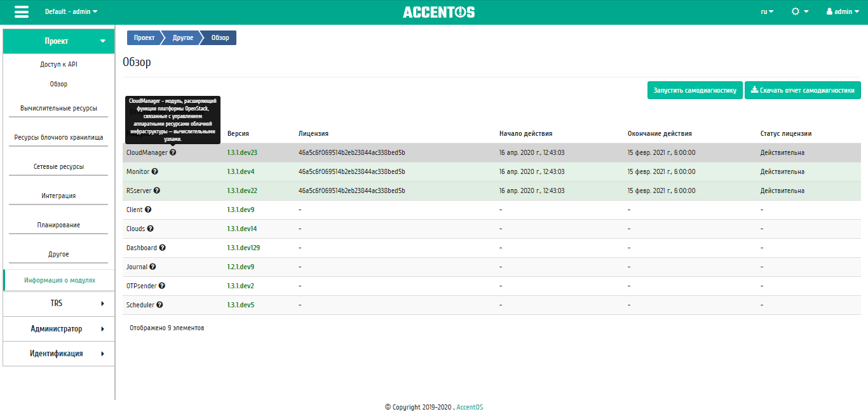Image resolution: width=868 pixels, height=414 pixels.
Task: Click the help icon next to Monitor
Action: (x=155, y=171)
